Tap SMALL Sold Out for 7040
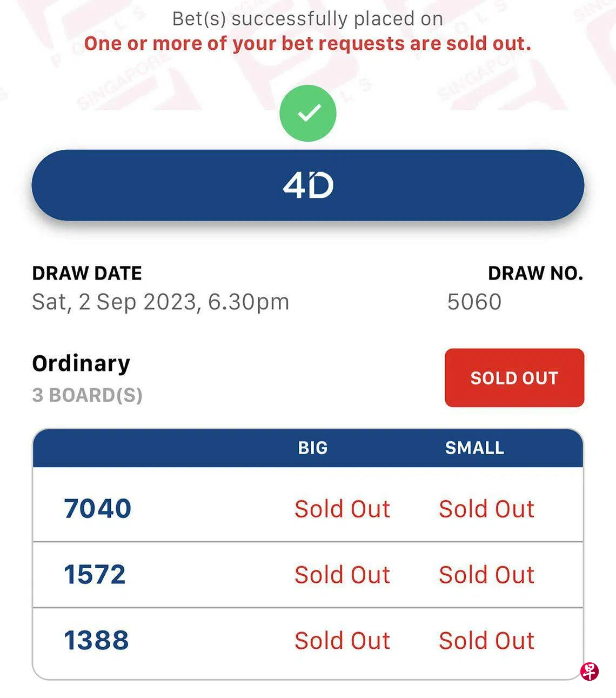The height and width of the screenshot is (698, 616). (x=486, y=509)
